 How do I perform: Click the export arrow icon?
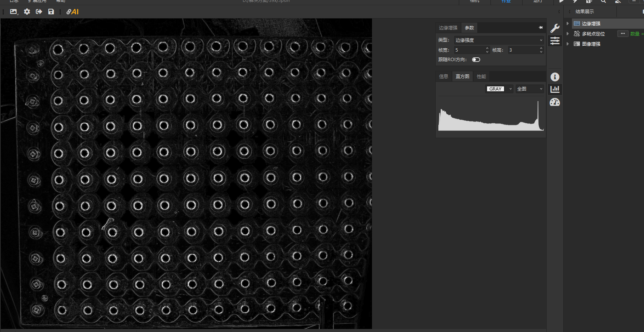39,12
